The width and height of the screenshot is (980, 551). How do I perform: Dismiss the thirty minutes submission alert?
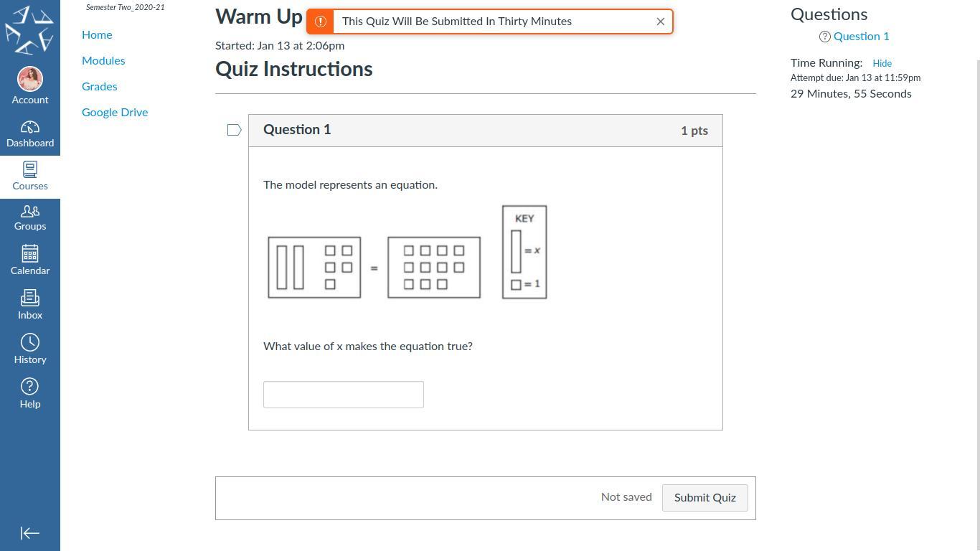[x=661, y=22]
